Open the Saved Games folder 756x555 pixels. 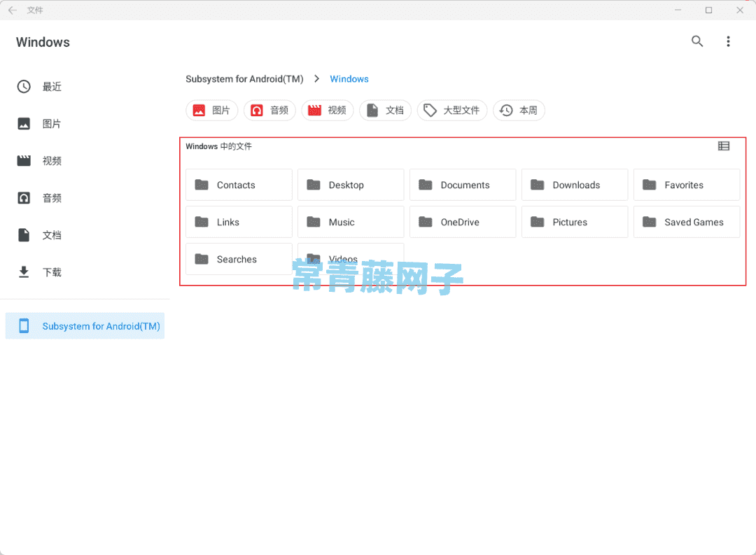point(687,223)
